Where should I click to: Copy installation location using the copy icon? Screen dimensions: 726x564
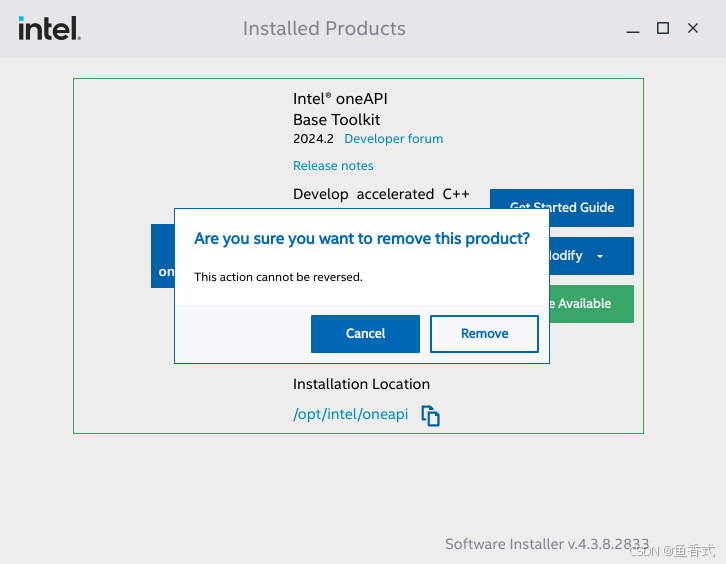pos(430,415)
